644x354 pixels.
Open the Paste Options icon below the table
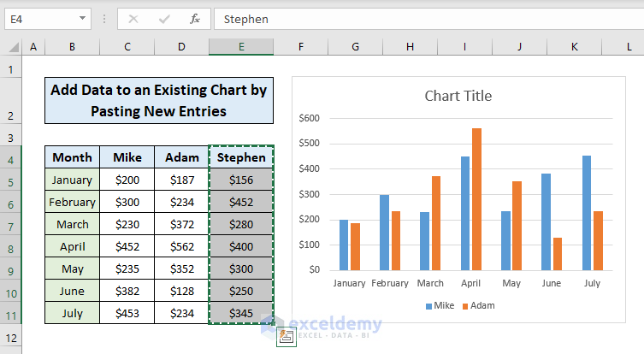tap(287, 338)
